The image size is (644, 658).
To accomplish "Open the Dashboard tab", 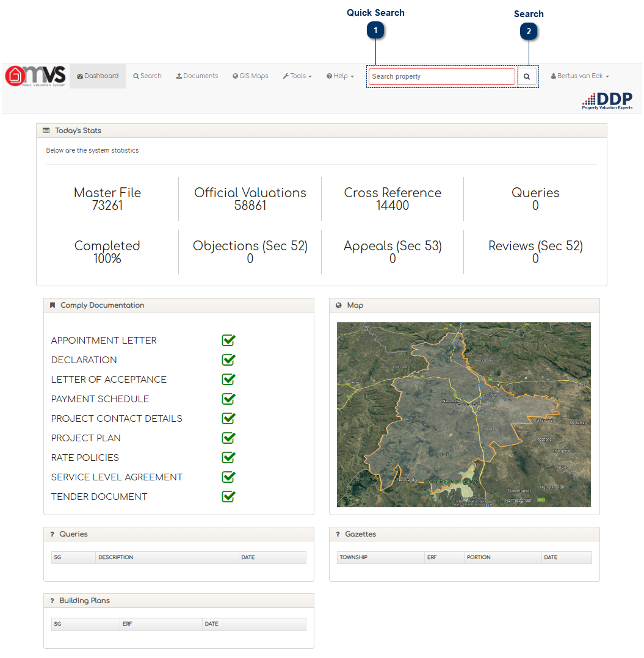I will pos(98,76).
